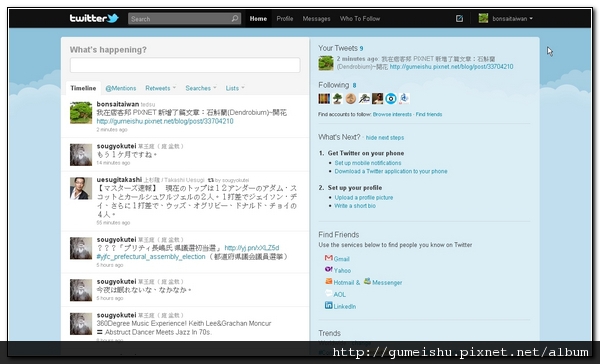The height and width of the screenshot is (364, 600).
Task: Click Browse interests link
Action: (x=392, y=114)
